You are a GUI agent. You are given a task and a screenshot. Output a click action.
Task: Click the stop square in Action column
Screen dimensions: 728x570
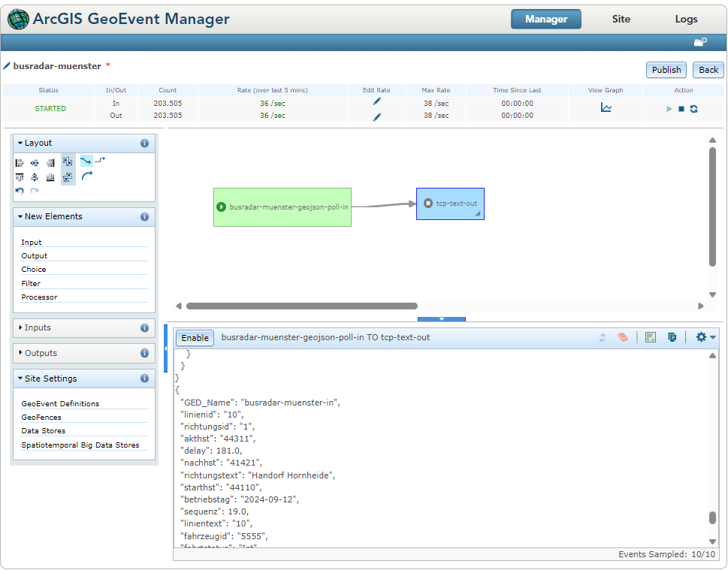681,109
